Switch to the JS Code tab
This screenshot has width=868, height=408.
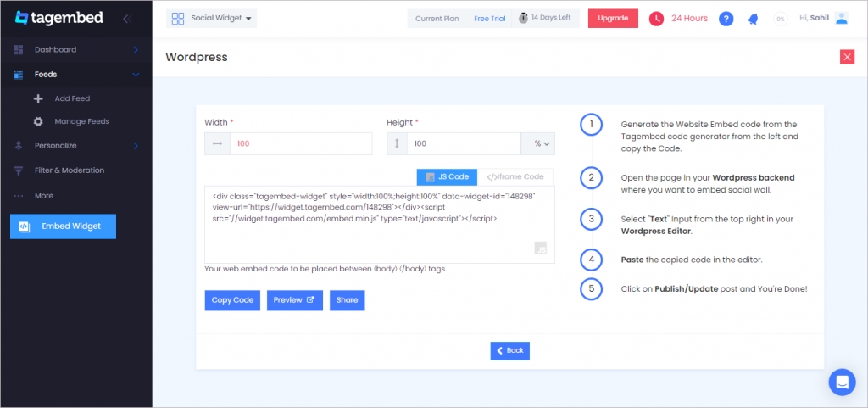point(447,177)
